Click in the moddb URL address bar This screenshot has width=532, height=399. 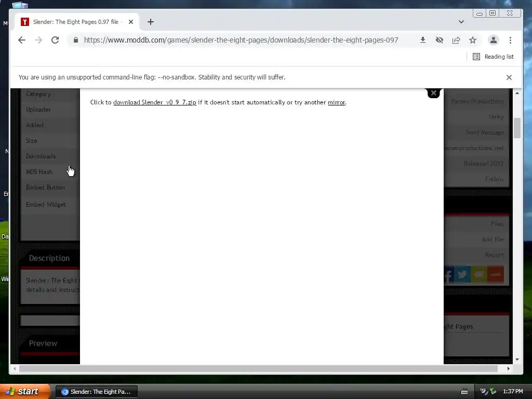(x=241, y=40)
